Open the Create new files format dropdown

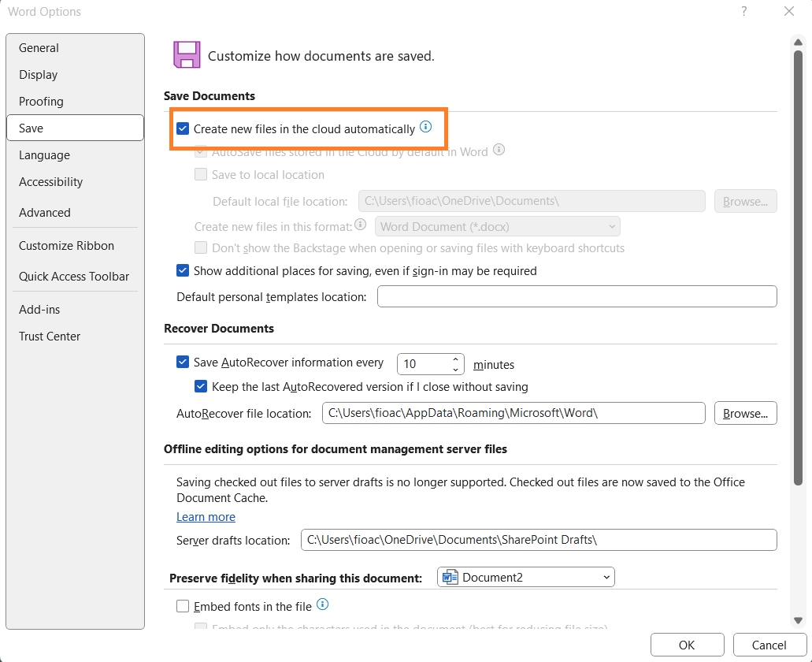[612, 226]
